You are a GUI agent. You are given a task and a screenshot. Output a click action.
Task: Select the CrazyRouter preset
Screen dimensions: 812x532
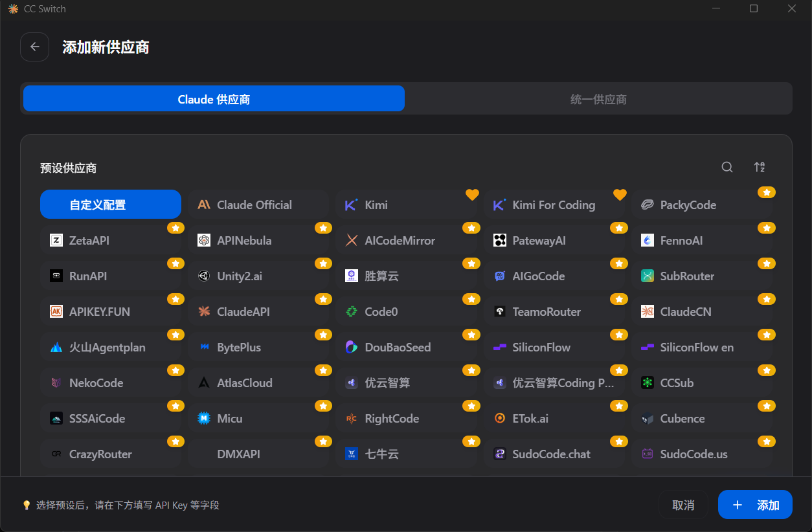[111, 454]
